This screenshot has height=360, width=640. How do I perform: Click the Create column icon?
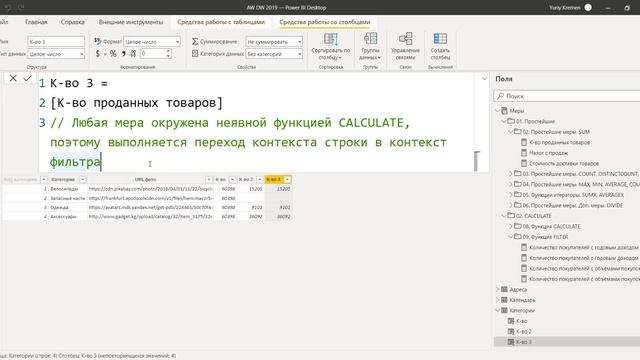pyautogui.click(x=440, y=39)
